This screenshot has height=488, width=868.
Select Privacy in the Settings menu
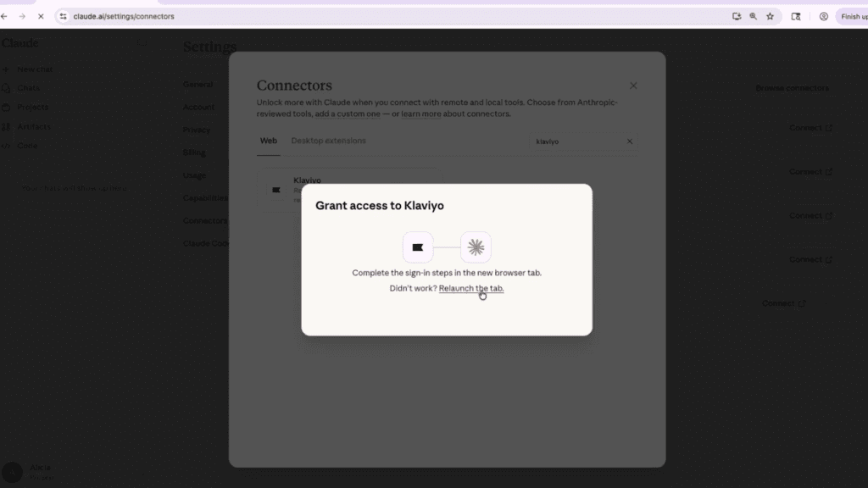point(197,130)
